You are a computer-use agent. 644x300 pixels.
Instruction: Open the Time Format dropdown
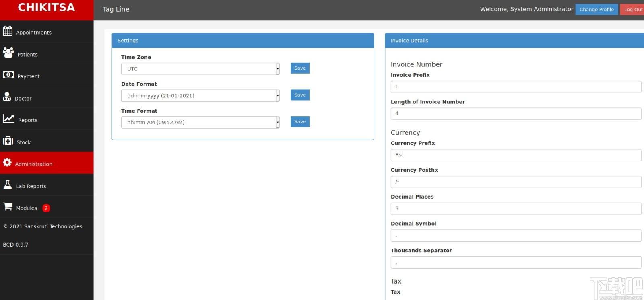coord(200,123)
